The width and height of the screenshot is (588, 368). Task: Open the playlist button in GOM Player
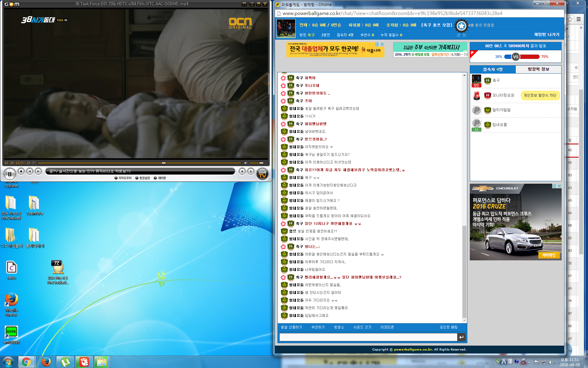coord(251,171)
